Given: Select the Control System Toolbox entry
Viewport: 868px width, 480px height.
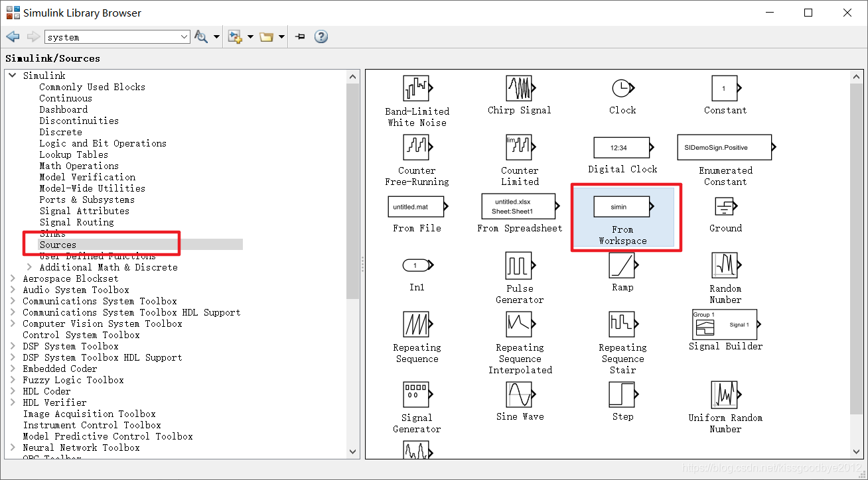Looking at the screenshot, I should [82, 335].
